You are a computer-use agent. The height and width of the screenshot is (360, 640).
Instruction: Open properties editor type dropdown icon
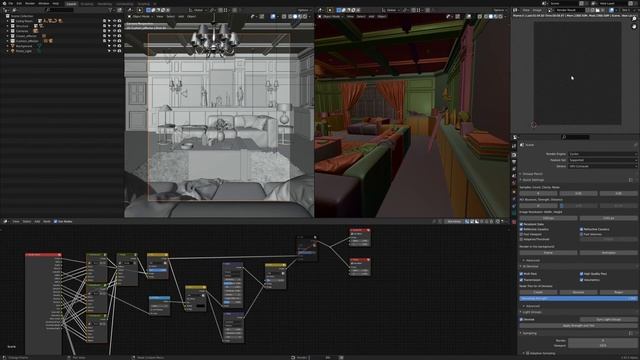point(516,137)
